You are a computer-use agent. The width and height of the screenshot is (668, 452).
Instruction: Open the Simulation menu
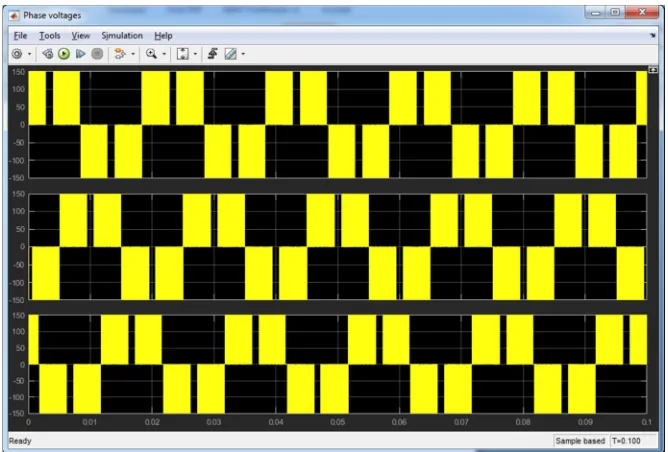(x=122, y=36)
